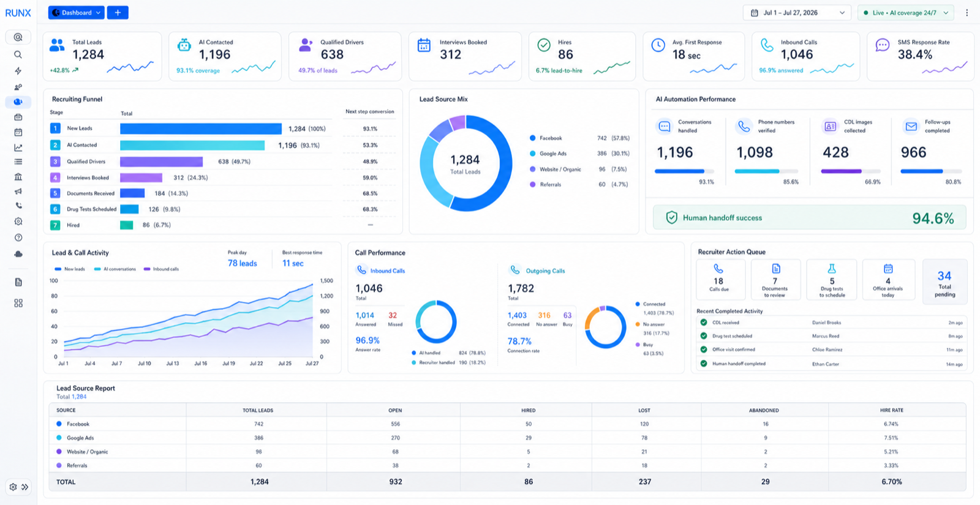Open Office arrivals today card showing 4
Viewport: 980px width, 505px height.
pos(888,279)
